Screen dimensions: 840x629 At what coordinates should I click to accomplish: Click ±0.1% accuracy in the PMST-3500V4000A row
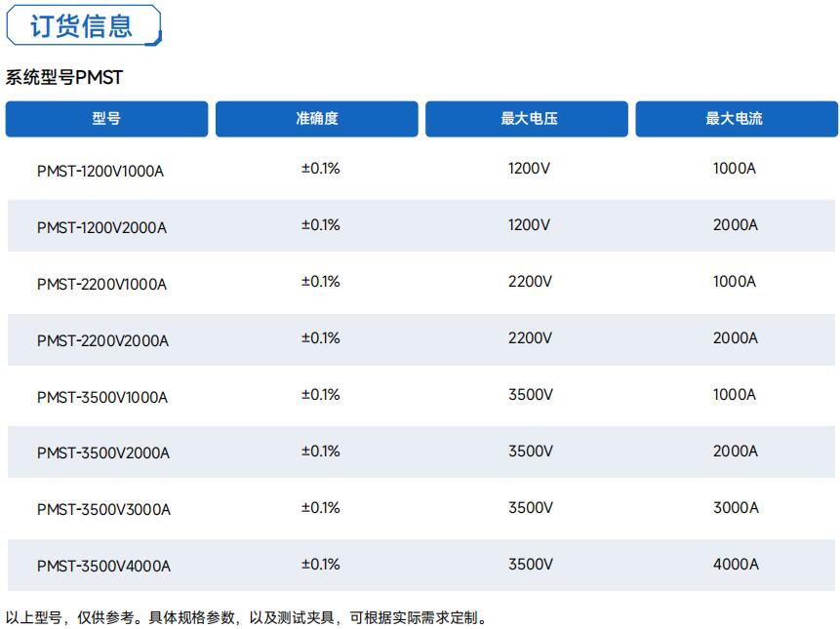point(320,565)
